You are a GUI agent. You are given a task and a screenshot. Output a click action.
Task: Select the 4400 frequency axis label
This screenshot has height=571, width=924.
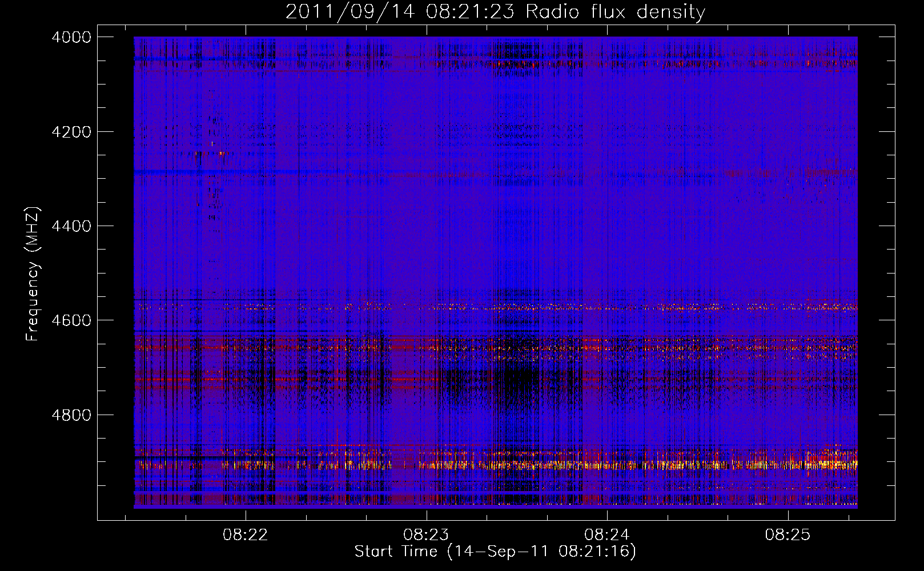[x=71, y=226]
